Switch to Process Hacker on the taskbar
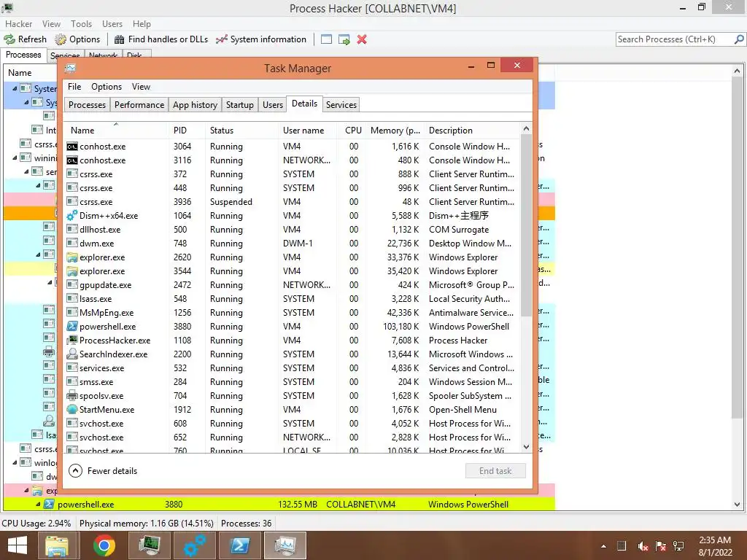Image resolution: width=747 pixels, height=560 pixels. coord(149,545)
